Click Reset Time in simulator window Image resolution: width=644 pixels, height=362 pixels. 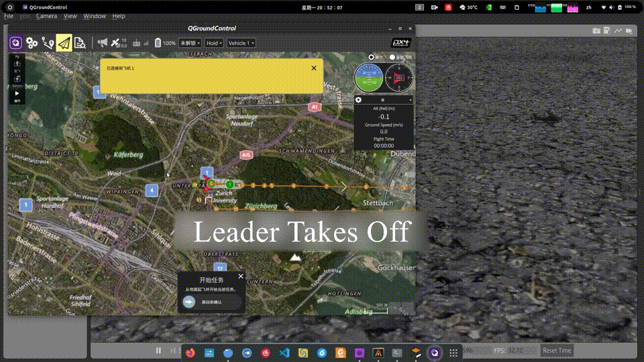click(x=557, y=351)
